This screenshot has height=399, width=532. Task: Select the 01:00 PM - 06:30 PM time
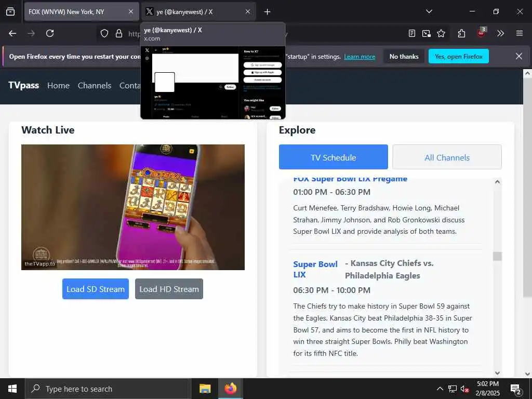coord(332,192)
